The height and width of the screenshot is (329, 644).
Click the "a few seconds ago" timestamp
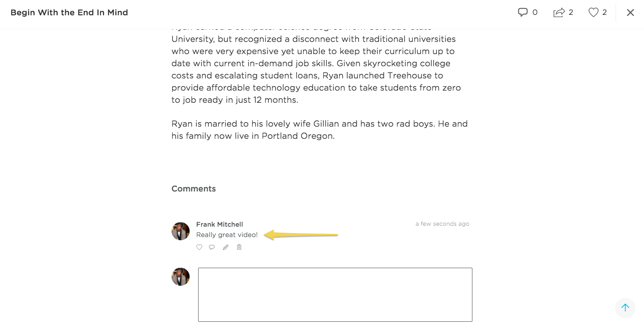point(442,224)
